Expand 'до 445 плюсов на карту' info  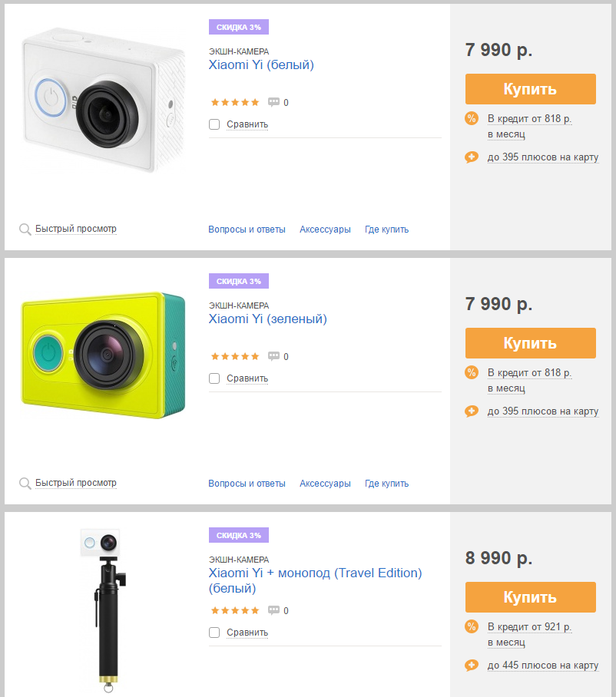(543, 666)
